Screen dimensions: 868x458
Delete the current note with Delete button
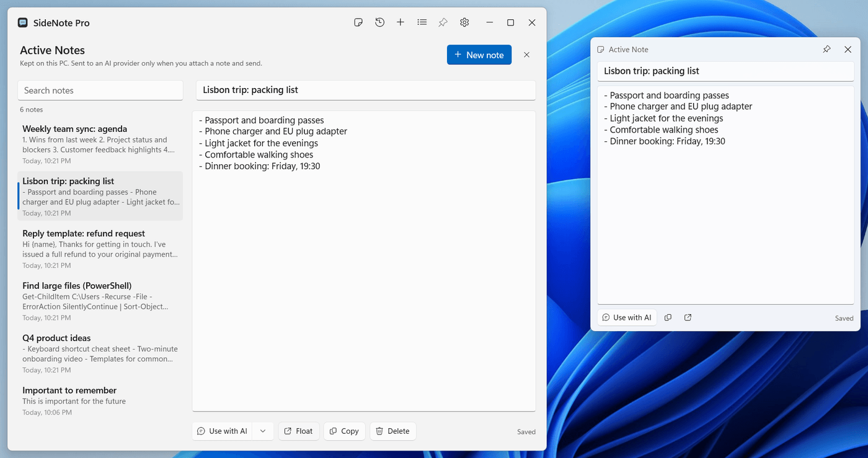(x=393, y=431)
